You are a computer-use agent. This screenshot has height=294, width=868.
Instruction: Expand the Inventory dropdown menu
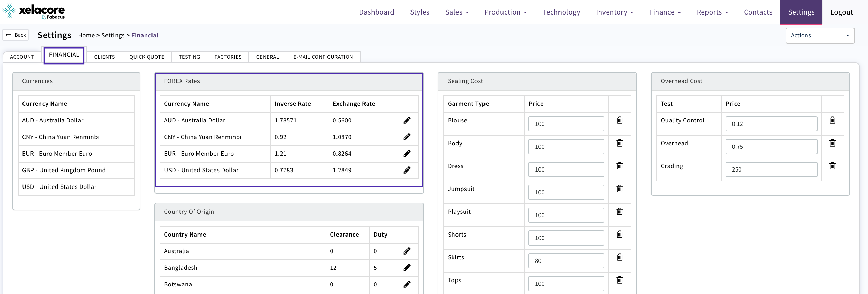point(615,12)
